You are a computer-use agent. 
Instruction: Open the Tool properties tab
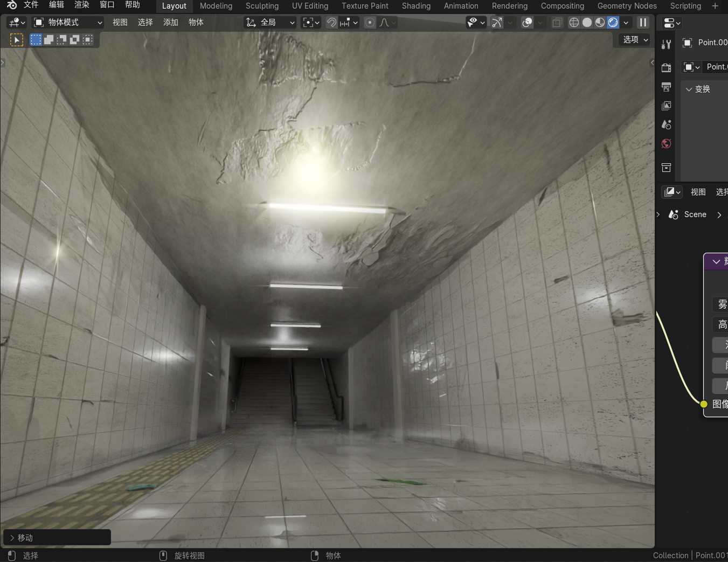(667, 44)
